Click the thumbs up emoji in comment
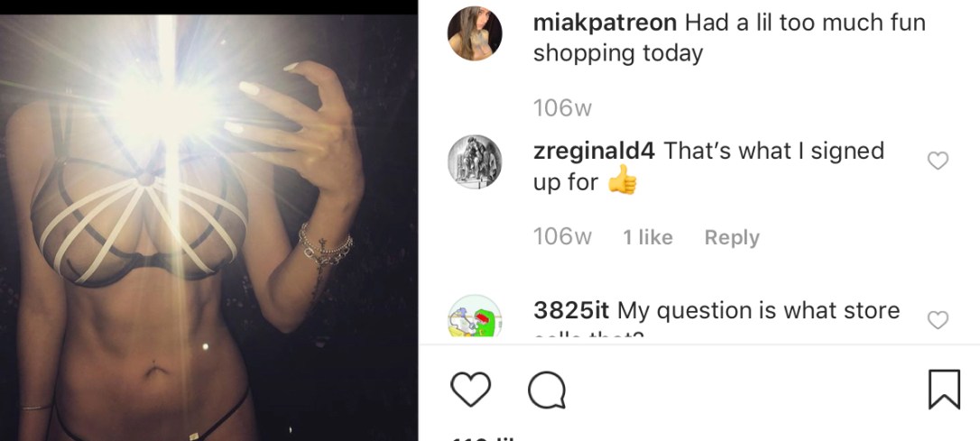980x441 pixels. point(622,180)
